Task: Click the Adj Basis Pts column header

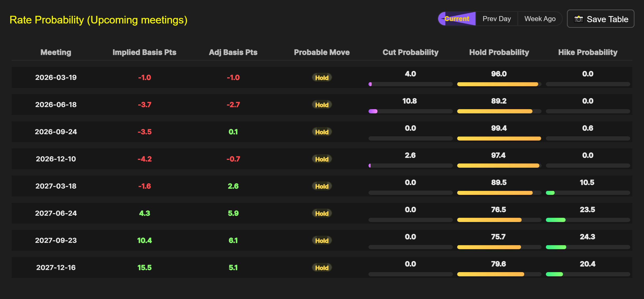Action: pos(233,52)
